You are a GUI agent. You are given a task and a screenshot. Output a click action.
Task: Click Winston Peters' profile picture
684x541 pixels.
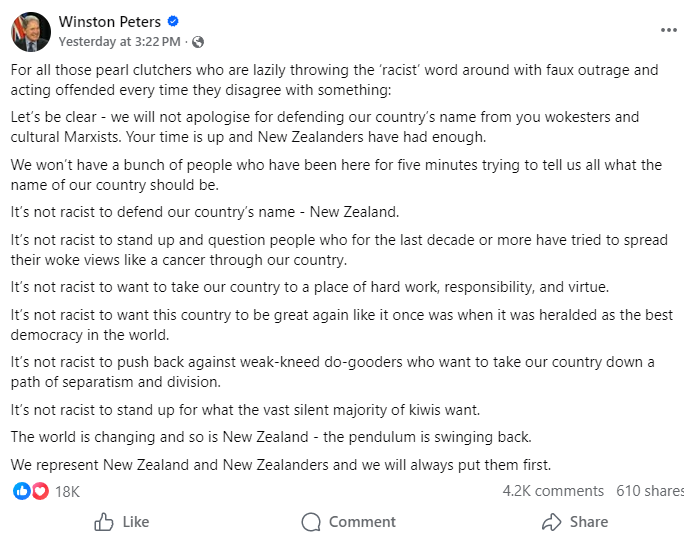click(31, 31)
